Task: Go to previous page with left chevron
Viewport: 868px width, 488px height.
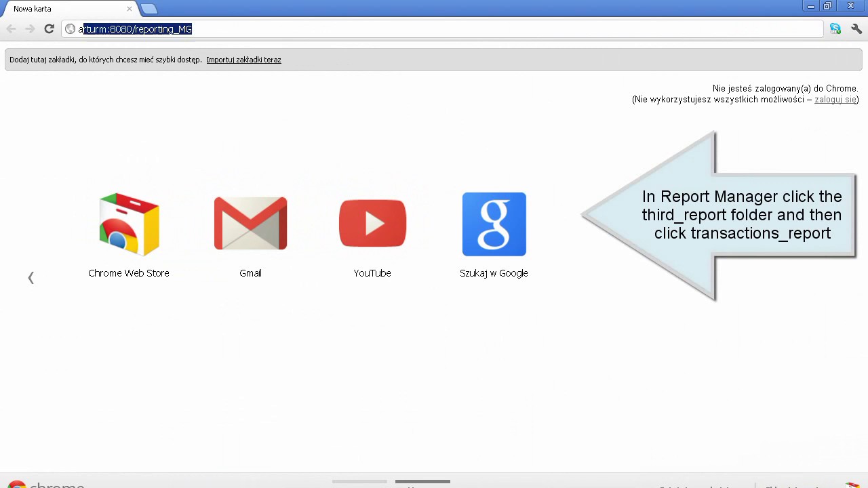Action: pyautogui.click(x=31, y=278)
